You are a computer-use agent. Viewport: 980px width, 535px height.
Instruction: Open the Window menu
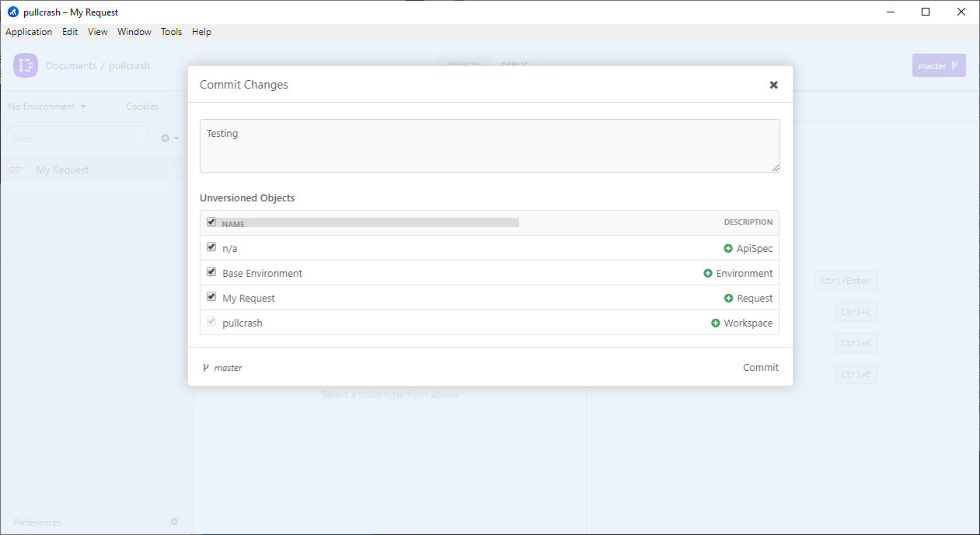[134, 32]
